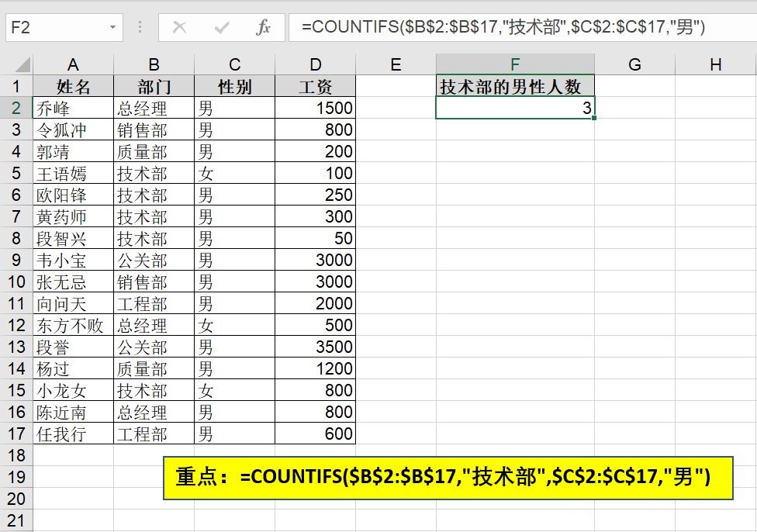This screenshot has height=532, width=757.
Task: Click the yellow 重点 formula text box
Action: coord(448,478)
